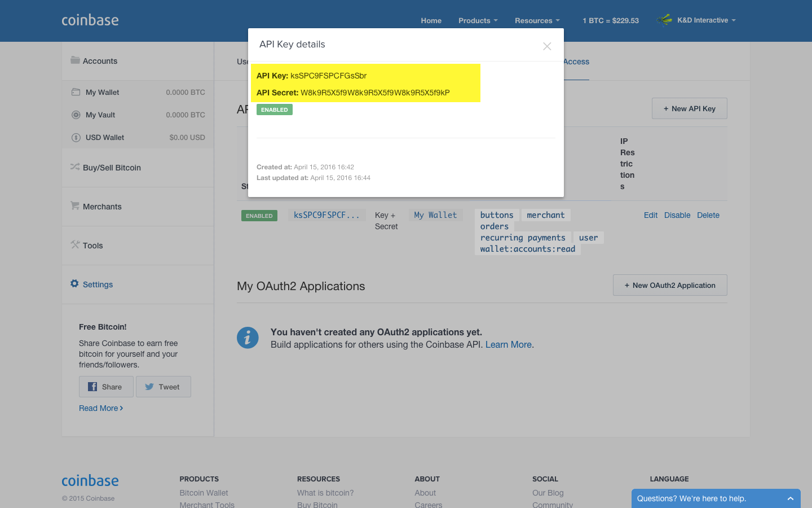Image resolution: width=812 pixels, height=508 pixels.
Task: Open the Our Blog footer link
Action: click(548, 493)
